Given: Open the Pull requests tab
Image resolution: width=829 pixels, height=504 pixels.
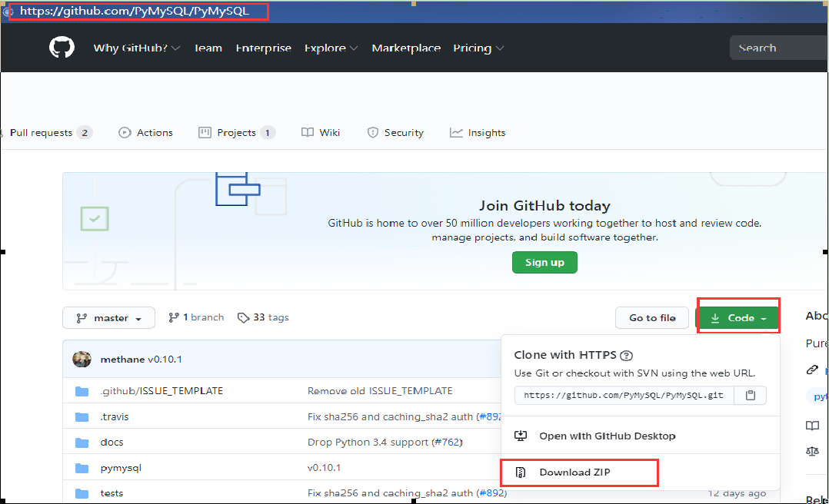Looking at the screenshot, I should click(x=51, y=133).
